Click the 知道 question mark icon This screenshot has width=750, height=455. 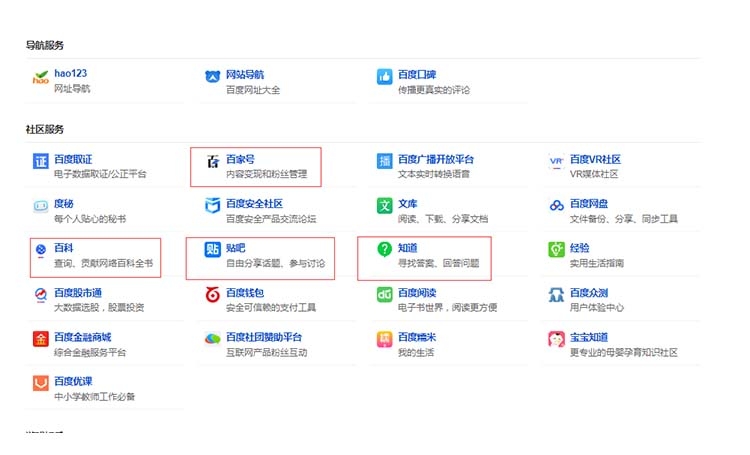pyautogui.click(x=385, y=249)
